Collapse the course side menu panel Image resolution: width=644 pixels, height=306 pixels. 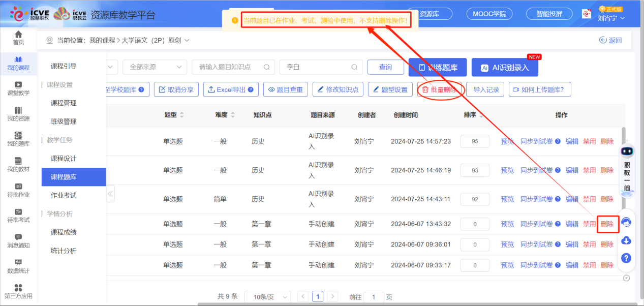tap(110, 194)
